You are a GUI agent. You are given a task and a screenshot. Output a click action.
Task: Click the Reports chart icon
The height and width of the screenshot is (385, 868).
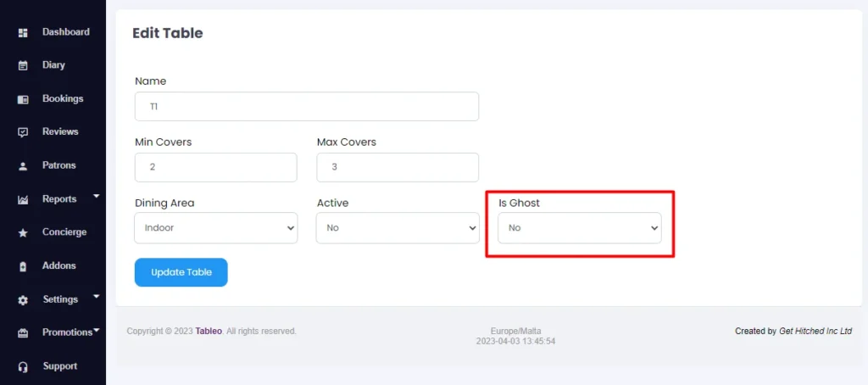click(23, 200)
